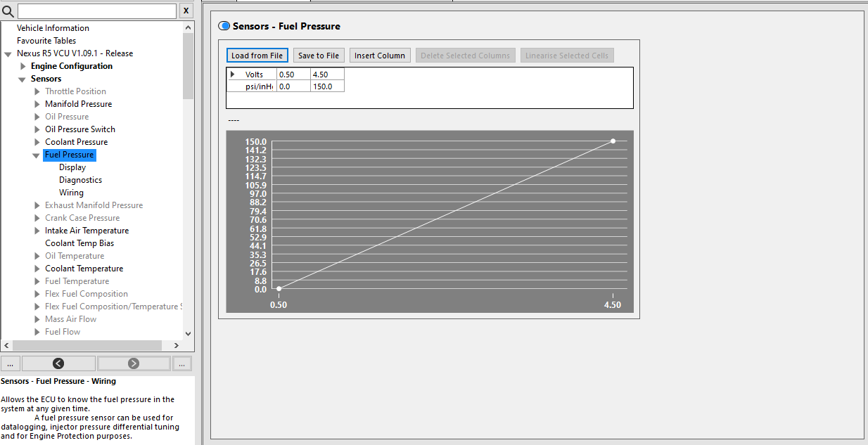The height and width of the screenshot is (445, 868).
Task: Click the tree's vertical scrollbar down arrow
Action: point(188,334)
